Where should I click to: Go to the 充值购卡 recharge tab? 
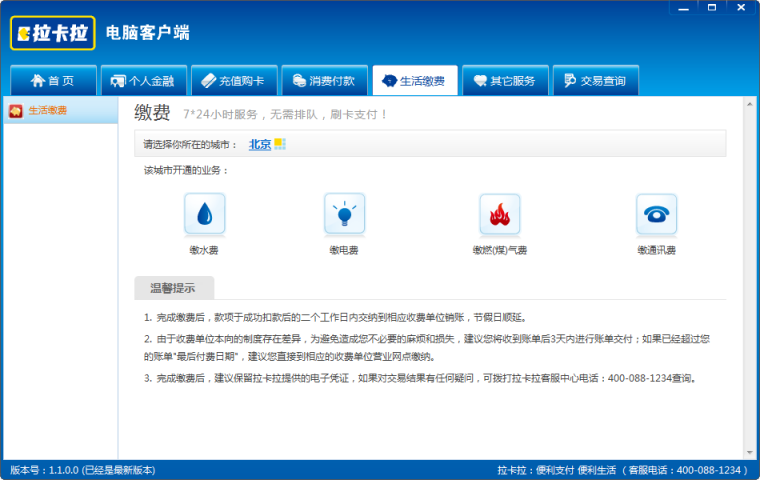tap(233, 81)
